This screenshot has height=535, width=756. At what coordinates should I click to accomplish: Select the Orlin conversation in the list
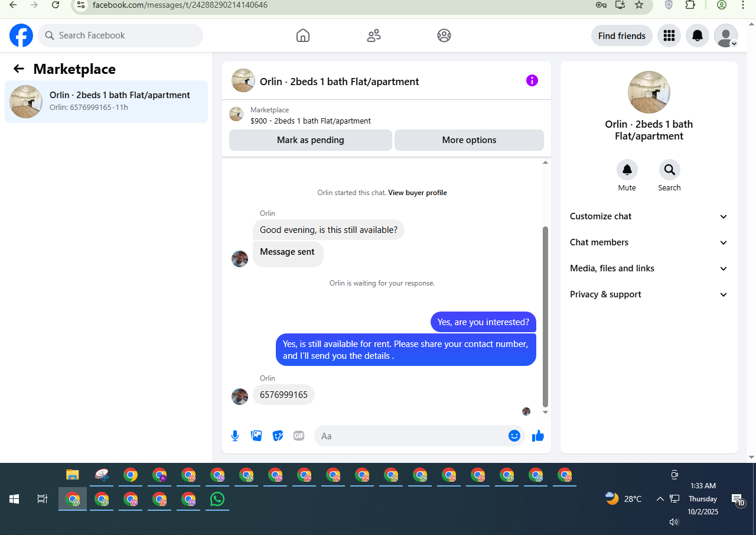coord(106,102)
